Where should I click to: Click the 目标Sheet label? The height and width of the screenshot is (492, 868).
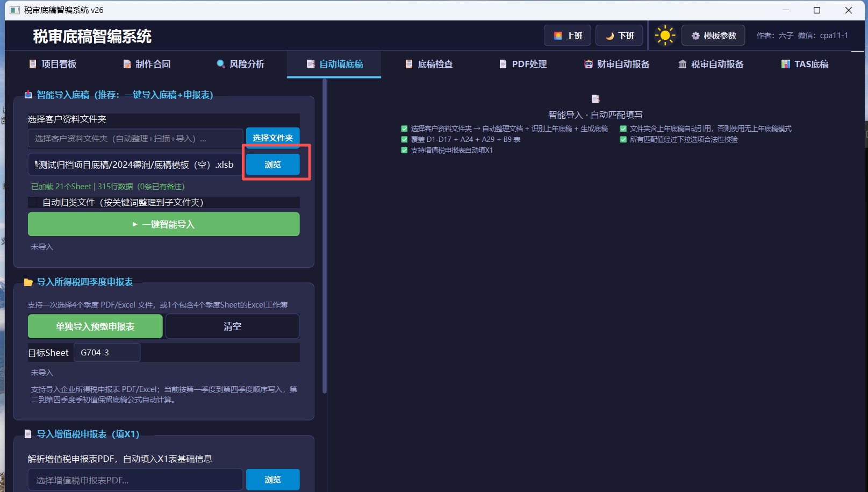coord(48,353)
